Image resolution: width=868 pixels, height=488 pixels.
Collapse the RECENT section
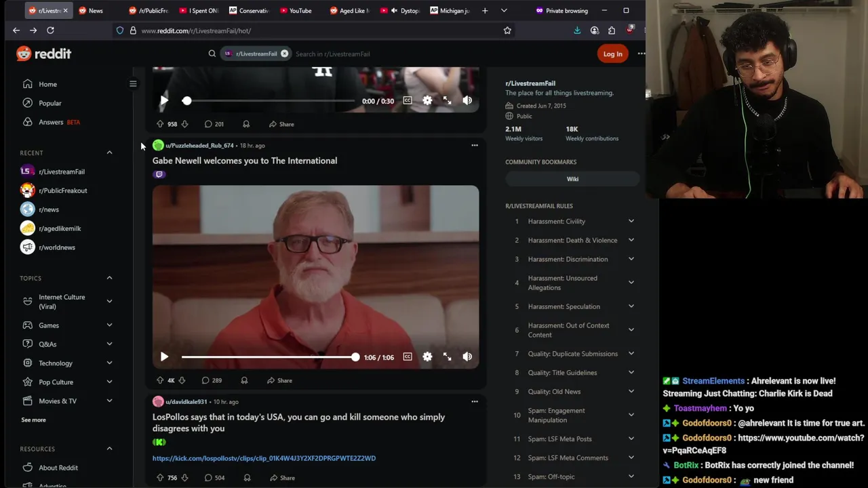[109, 152]
